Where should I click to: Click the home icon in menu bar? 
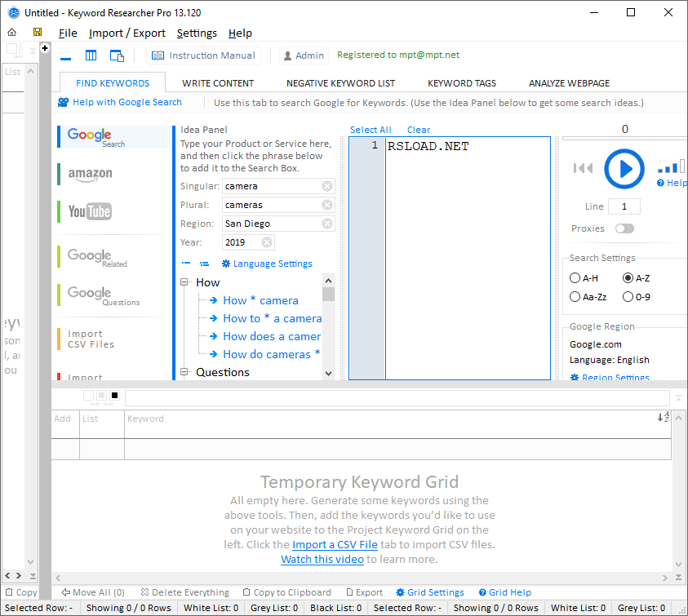pyautogui.click(x=12, y=32)
